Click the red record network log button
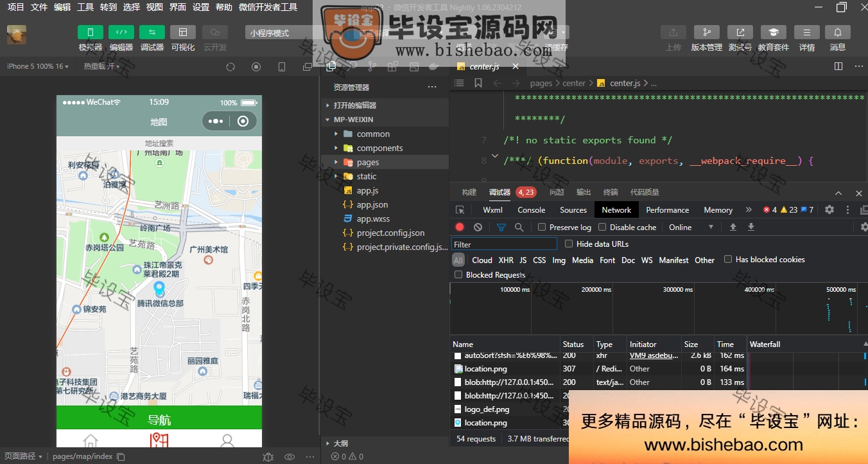 pos(460,227)
